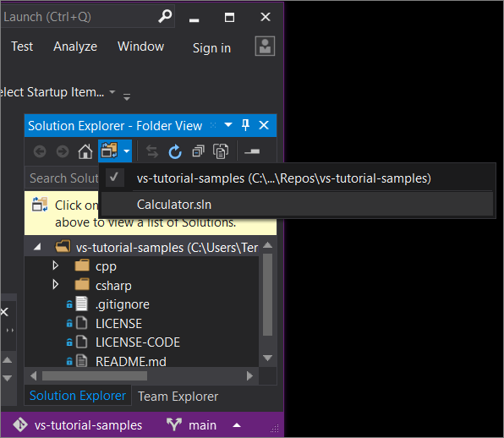Click the .gitignore file page icon
This screenshot has height=438, width=504.
pos(82,304)
